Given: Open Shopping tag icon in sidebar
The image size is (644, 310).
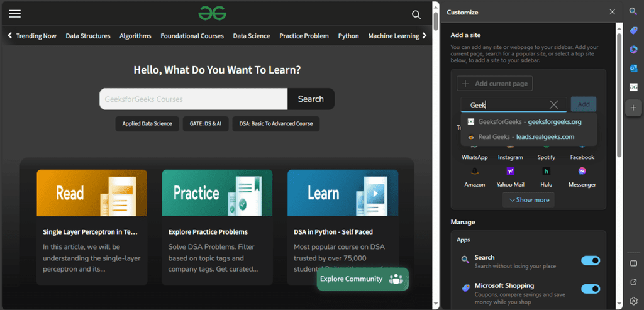Looking at the screenshot, I should [x=633, y=30].
